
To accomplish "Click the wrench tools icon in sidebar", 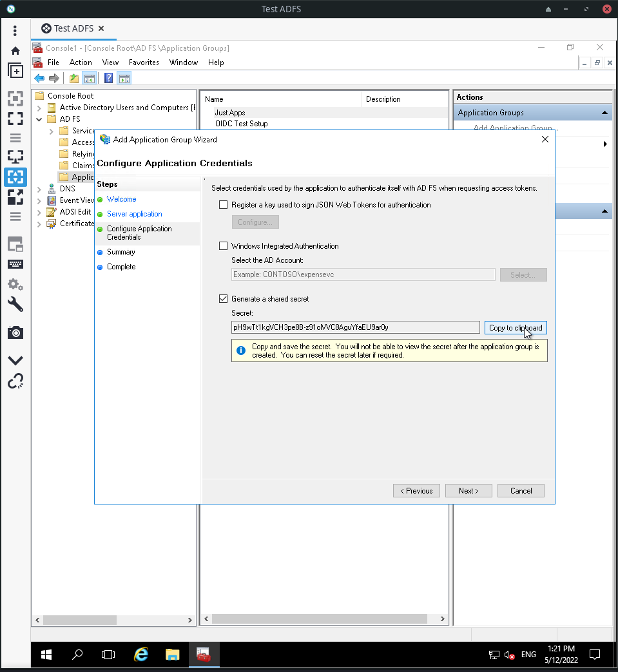I will click(15, 304).
